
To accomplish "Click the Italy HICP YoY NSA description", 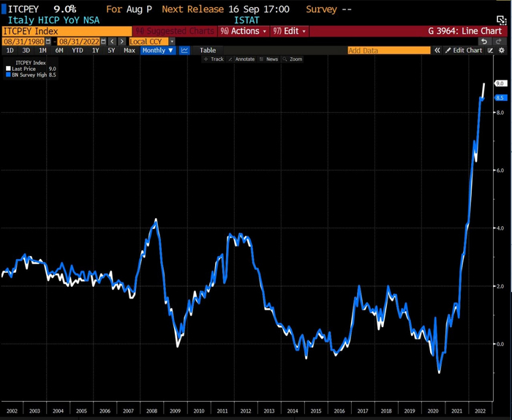I will [x=53, y=20].
